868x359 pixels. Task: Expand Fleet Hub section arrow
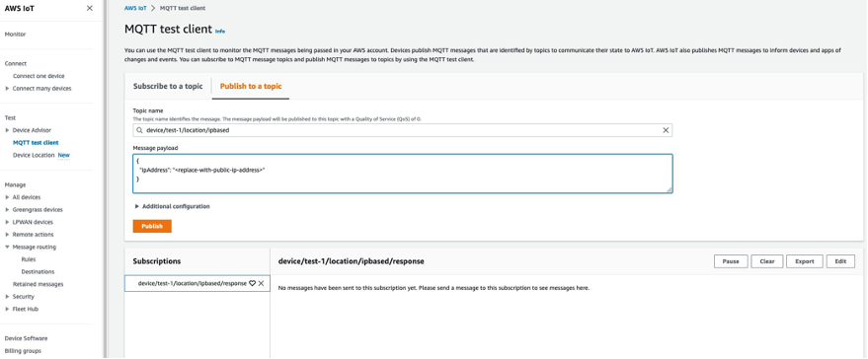(7, 310)
